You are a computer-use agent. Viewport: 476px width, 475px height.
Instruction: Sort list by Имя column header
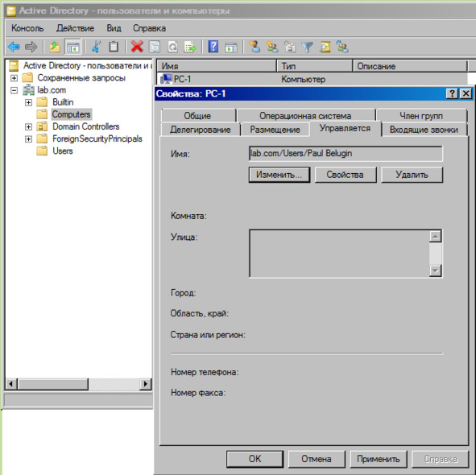[x=217, y=66]
